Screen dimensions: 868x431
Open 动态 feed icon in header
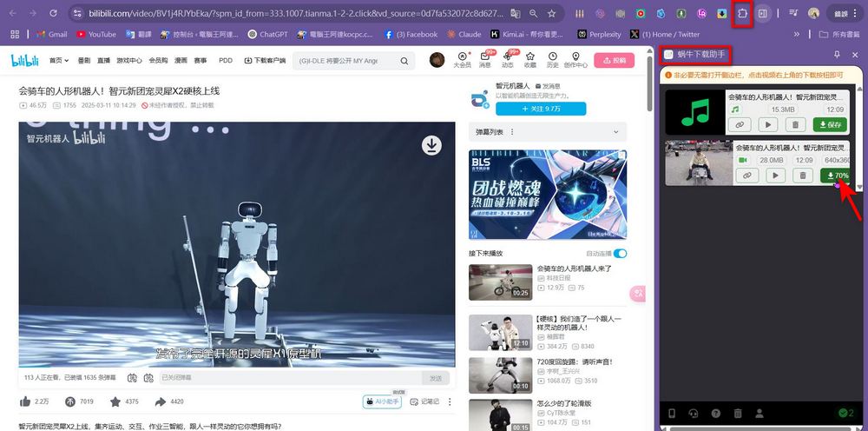coord(508,60)
